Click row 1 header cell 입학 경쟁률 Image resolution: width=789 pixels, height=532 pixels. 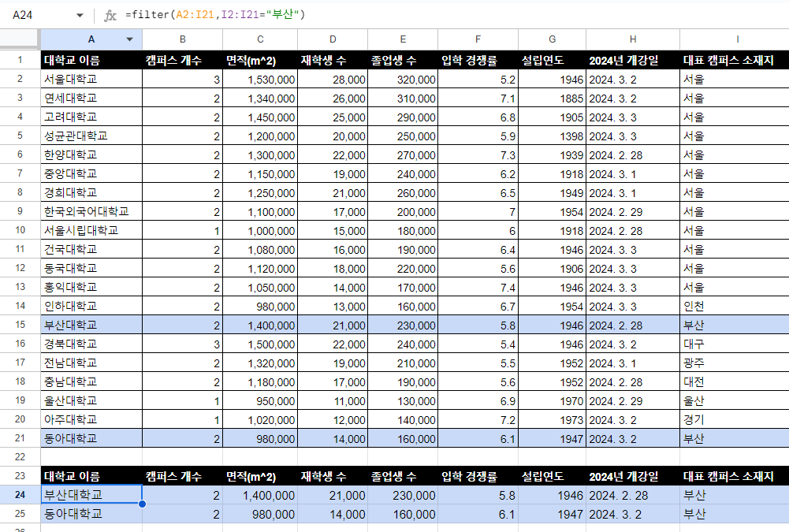(478, 61)
